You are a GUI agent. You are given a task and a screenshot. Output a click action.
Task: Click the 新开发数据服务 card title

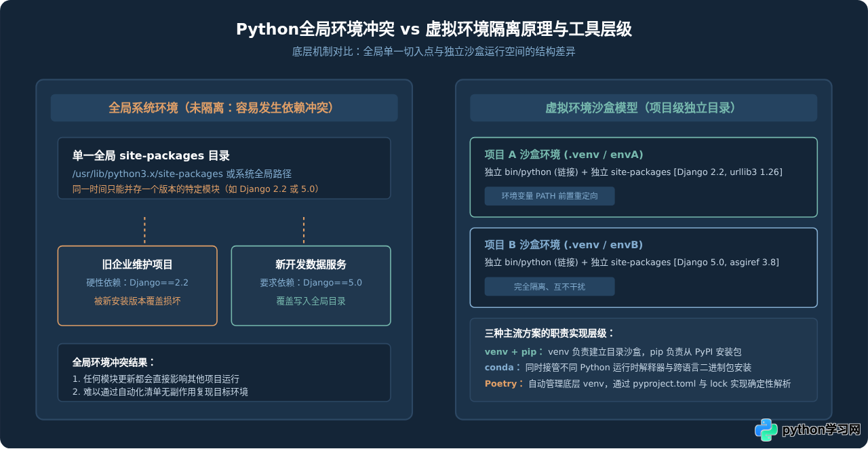[311, 265]
